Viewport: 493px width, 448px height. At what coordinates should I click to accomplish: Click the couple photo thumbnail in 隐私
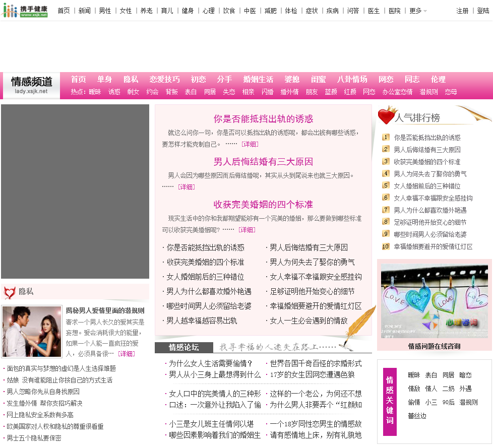[32, 332]
